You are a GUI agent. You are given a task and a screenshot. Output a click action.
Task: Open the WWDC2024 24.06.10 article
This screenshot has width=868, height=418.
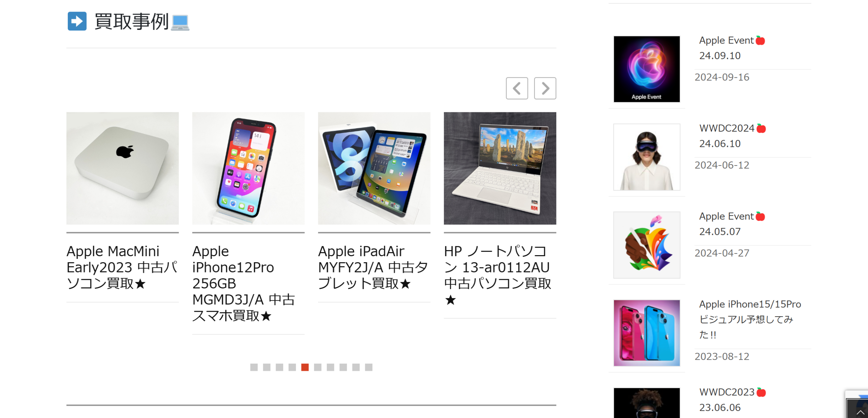(x=732, y=136)
